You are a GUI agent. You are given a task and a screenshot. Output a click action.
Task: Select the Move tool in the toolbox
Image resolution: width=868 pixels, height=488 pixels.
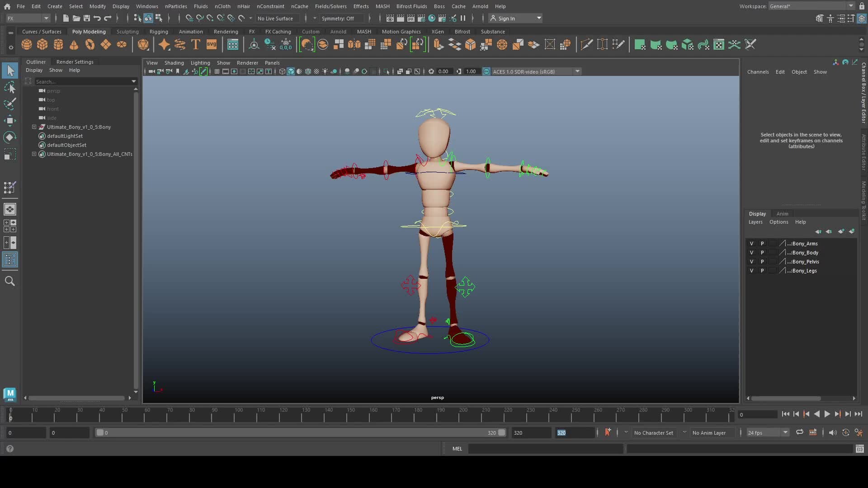tap(10, 120)
